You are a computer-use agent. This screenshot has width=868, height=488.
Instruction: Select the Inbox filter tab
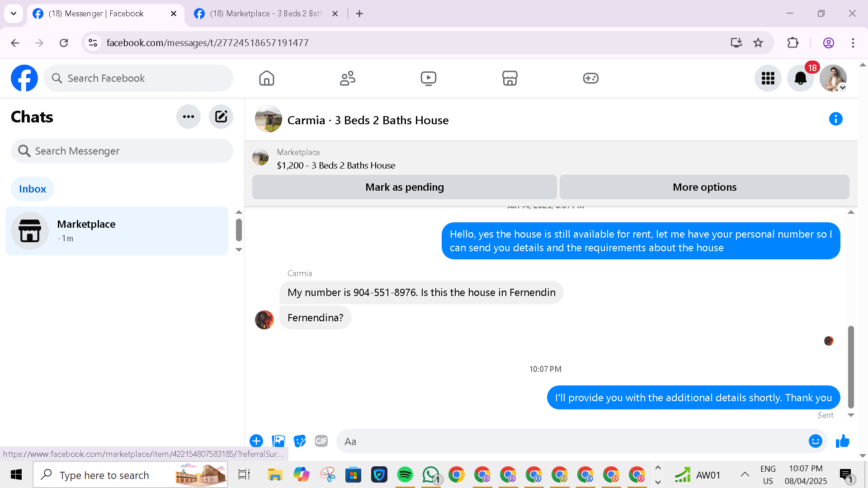pos(33,189)
